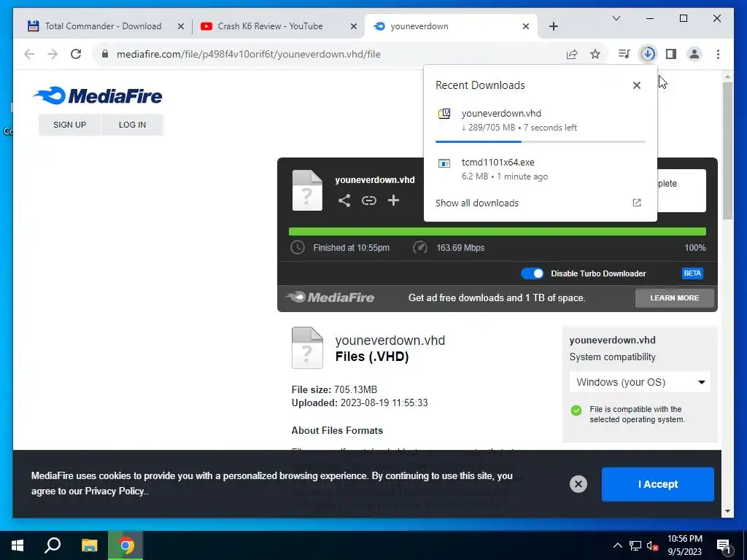The width and height of the screenshot is (747, 560).
Task: Dismiss cookie banner with X icon
Action: click(x=578, y=484)
